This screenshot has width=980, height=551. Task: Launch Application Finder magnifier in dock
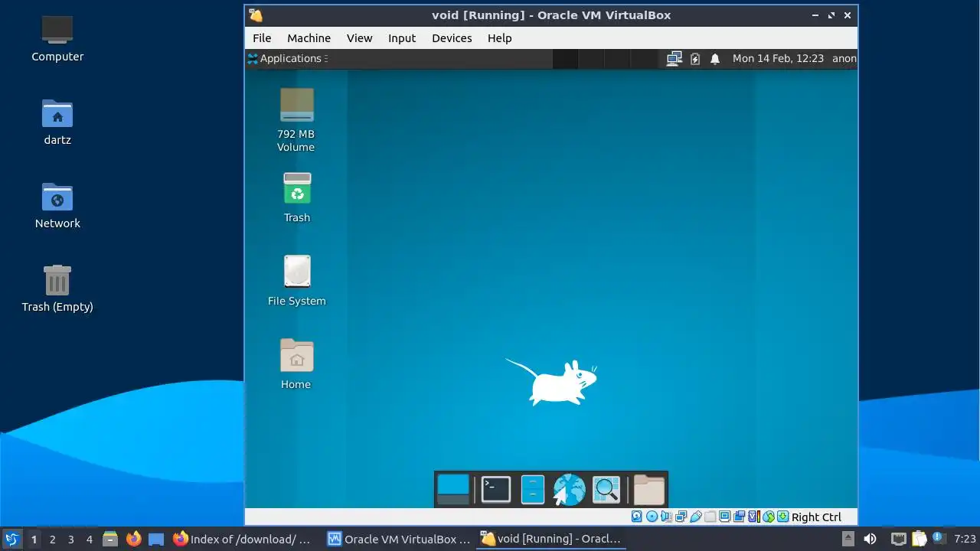(606, 490)
